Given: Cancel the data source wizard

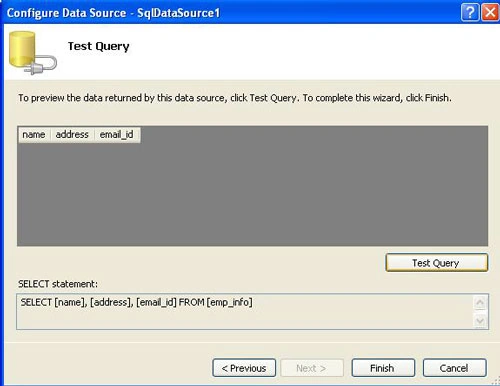Looking at the screenshot, I should coord(454,368).
